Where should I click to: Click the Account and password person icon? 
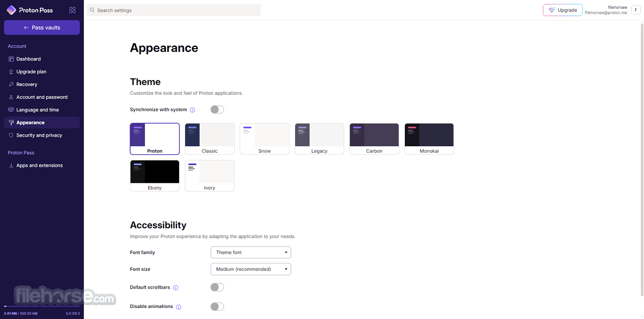click(11, 97)
